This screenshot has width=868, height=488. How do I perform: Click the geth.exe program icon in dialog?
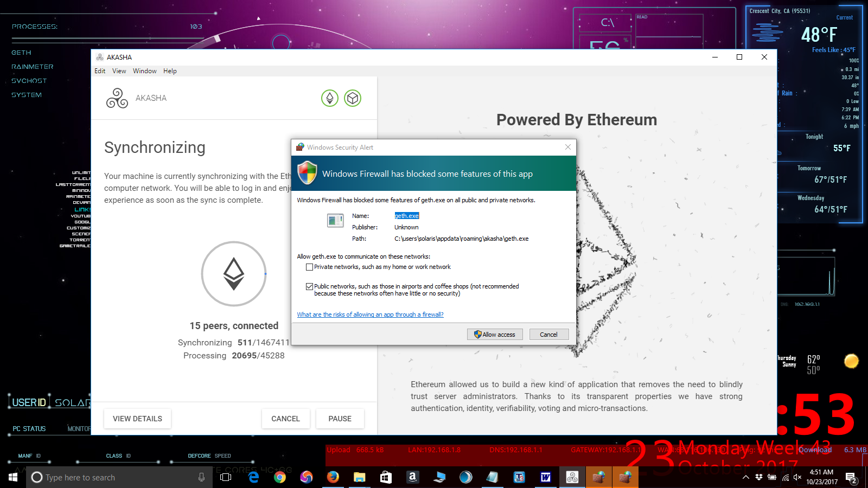click(x=335, y=220)
